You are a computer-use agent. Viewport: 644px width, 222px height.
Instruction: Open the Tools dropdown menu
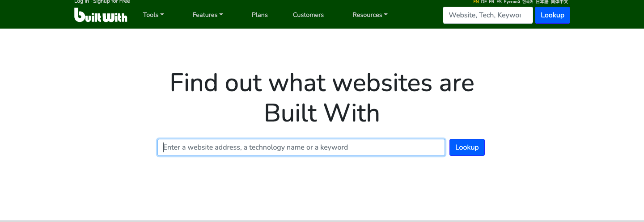click(x=153, y=15)
